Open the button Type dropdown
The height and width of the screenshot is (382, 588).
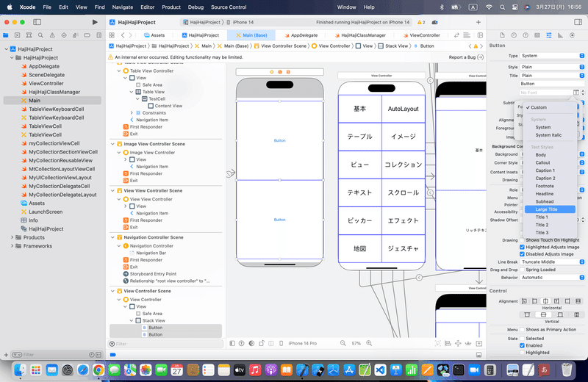tap(552, 56)
